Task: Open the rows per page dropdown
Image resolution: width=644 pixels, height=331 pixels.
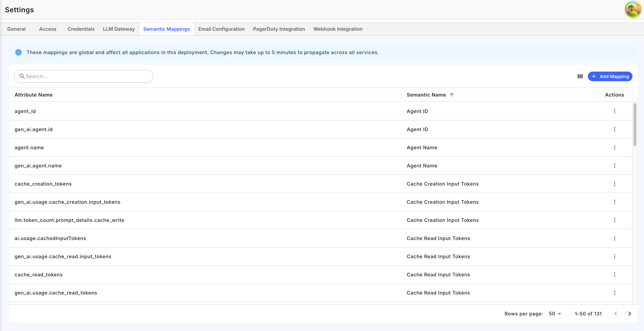Action: pyautogui.click(x=555, y=314)
